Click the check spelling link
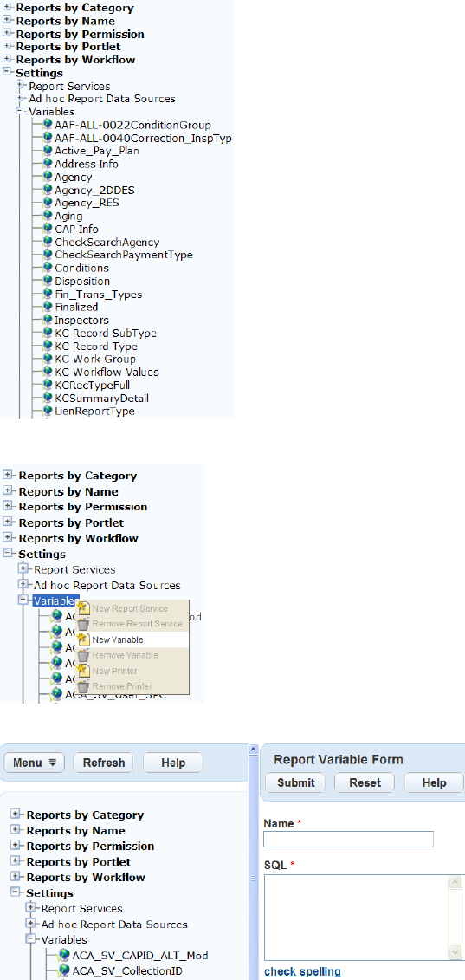Viewport: 465px width, 980px height. [302, 971]
